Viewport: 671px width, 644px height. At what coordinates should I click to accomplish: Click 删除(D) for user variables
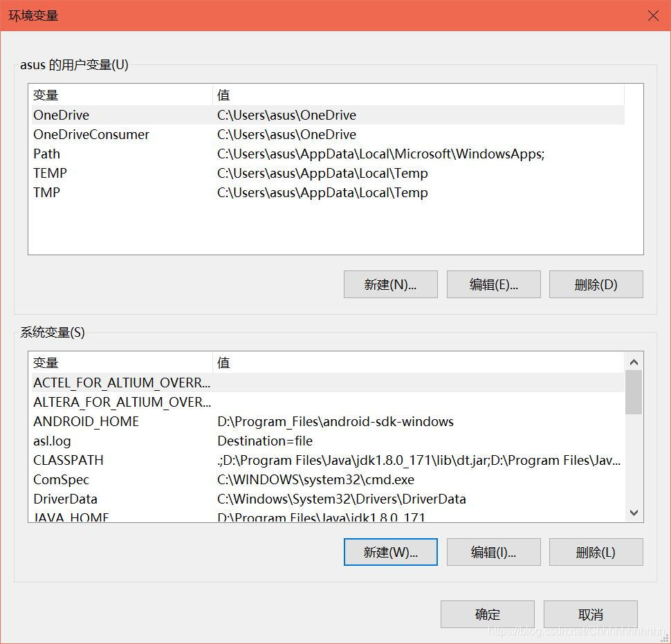(x=596, y=284)
